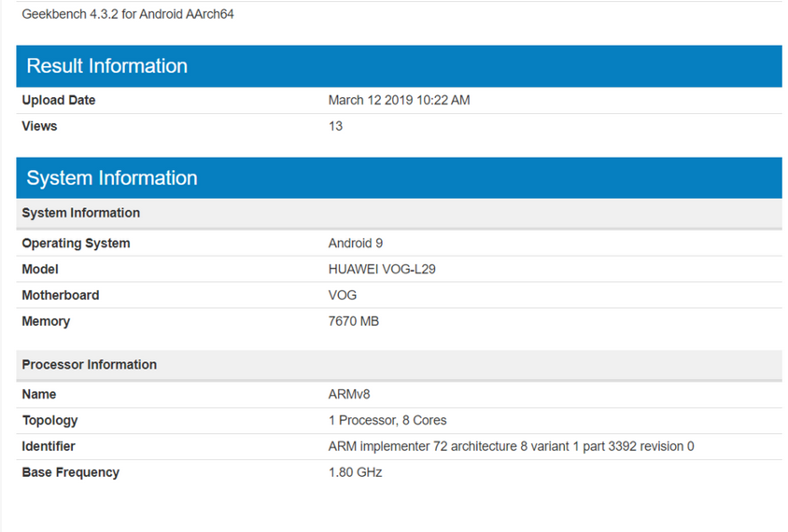This screenshot has height=532, width=788.
Task: Click the blue 'System Information' header
Action: click(399, 178)
